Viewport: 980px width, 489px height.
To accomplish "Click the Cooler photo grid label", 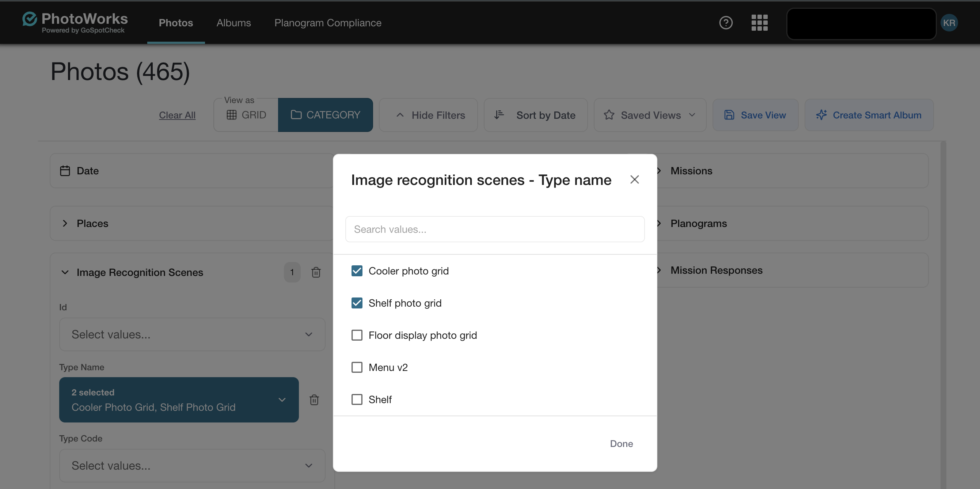I will [x=409, y=271].
